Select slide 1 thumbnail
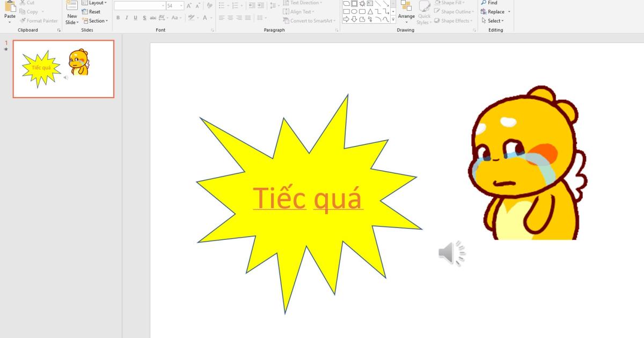This screenshot has height=338, width=644. point(64,69)
